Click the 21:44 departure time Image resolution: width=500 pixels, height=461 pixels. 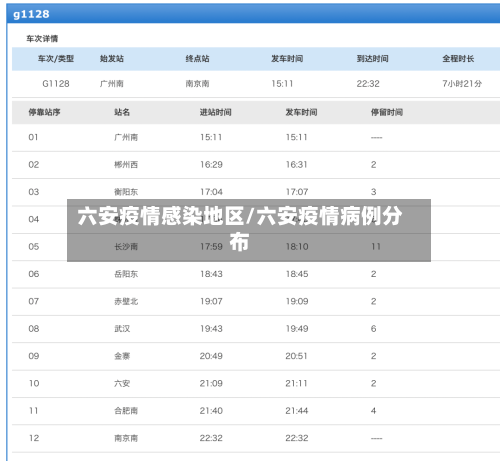click(297, 411)
